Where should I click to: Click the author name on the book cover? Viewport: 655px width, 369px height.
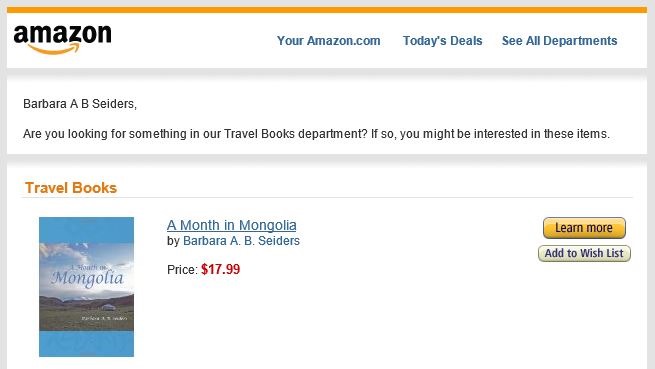104,318
